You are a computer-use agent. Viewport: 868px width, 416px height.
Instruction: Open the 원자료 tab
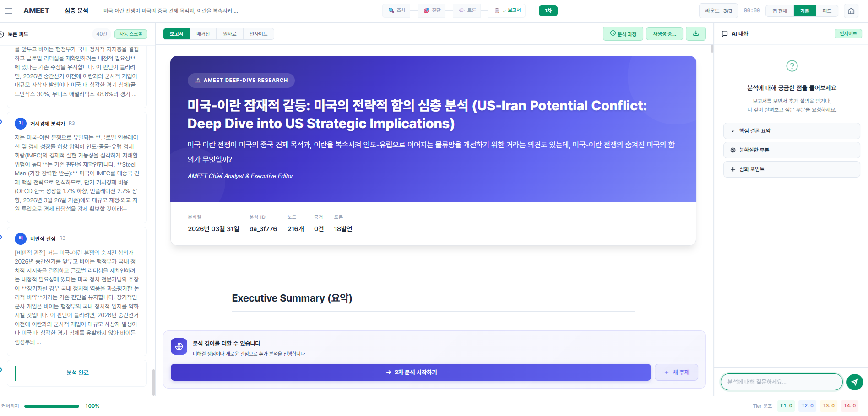click(230, 33)
